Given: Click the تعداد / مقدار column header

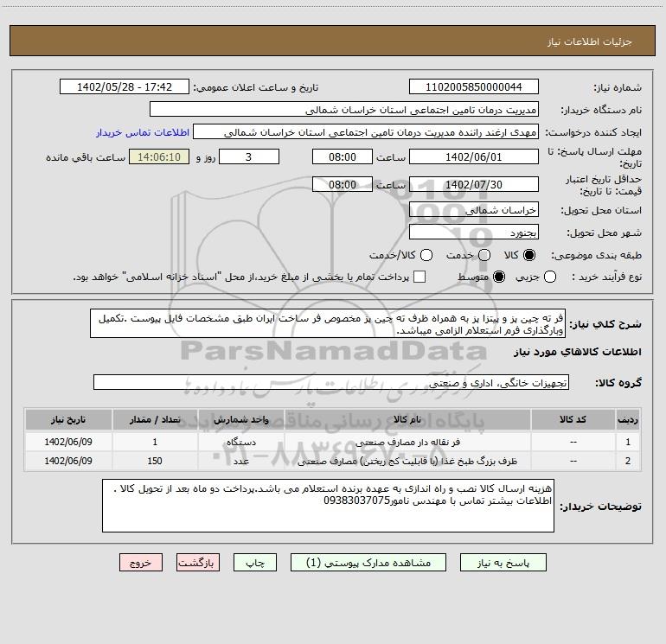Looking at the screenshot, I should [155, 420].
